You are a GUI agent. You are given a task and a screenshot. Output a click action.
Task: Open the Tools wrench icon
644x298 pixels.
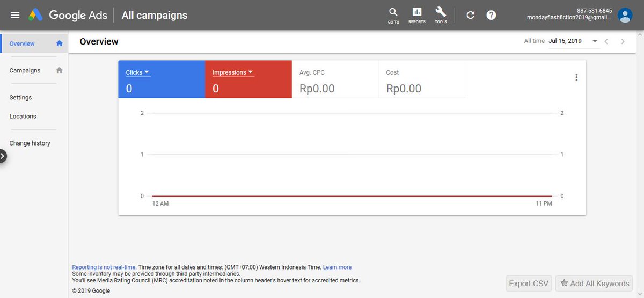click(441, 16)
